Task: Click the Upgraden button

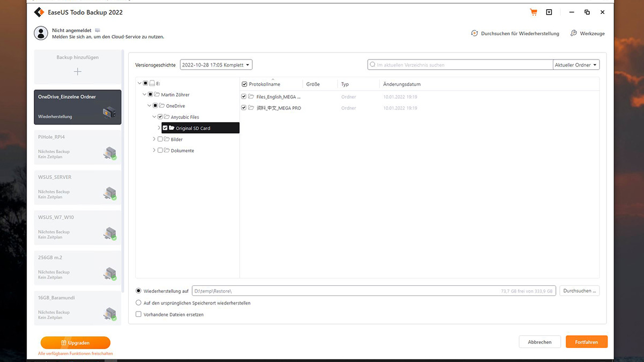Action: (75, 343)
